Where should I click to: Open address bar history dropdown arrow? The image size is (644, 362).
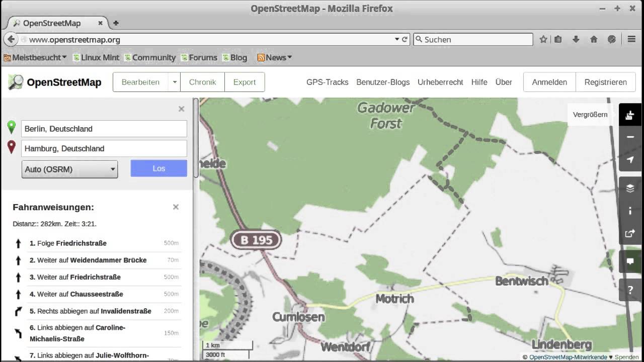pos(396,39)
